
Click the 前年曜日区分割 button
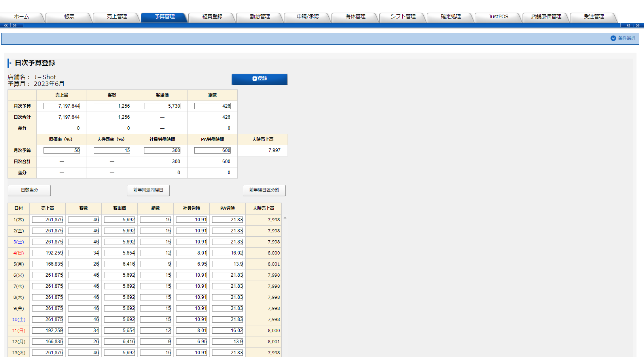click(x=264, y=190)
